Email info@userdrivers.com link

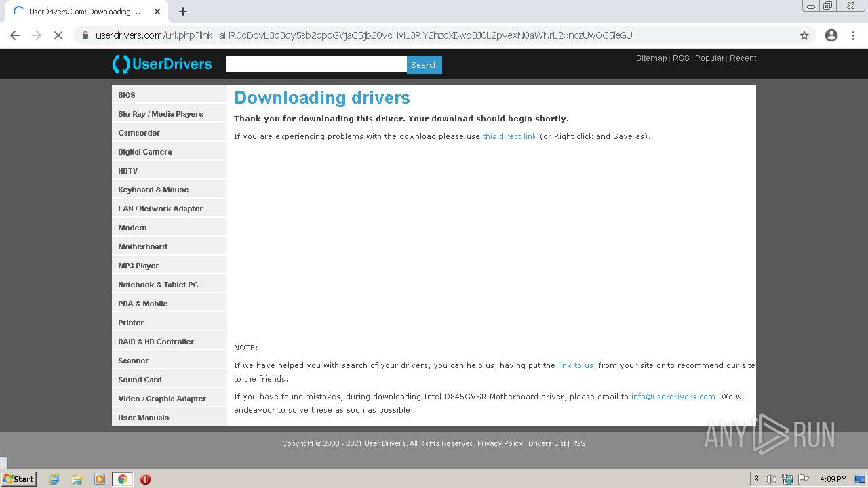[673, 396]
